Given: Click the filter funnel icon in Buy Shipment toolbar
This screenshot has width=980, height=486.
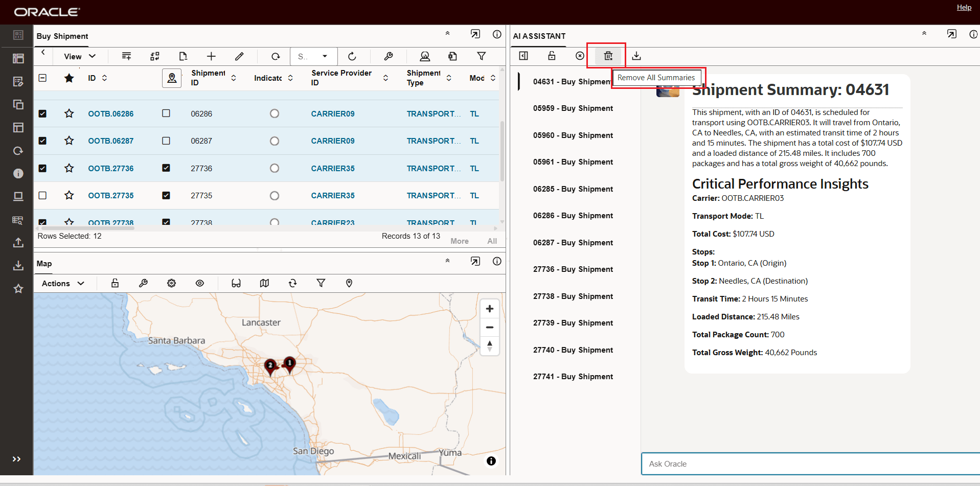Looking at the screenshot, I should coord(481,56).
